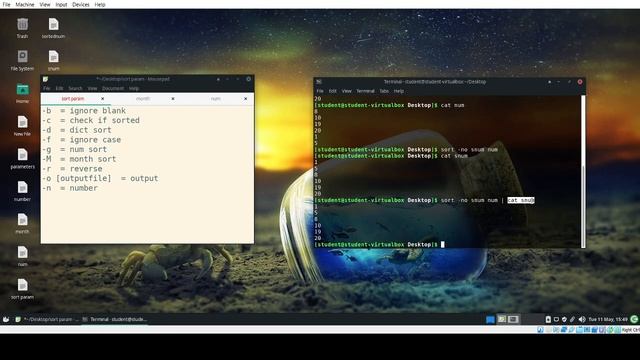
Task: Open the Terminal menu in Terminal window
Action: pos(365,91)
